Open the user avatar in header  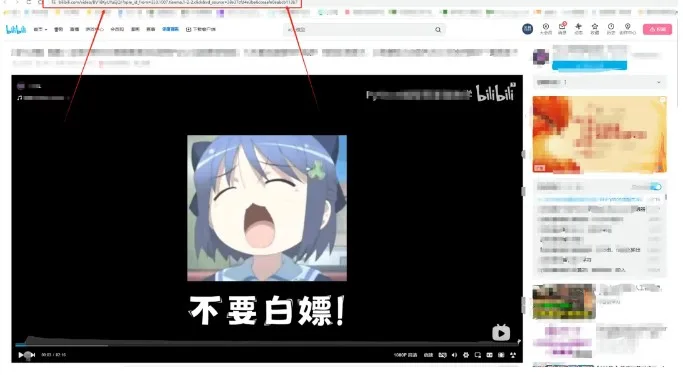tap(527, 29)
